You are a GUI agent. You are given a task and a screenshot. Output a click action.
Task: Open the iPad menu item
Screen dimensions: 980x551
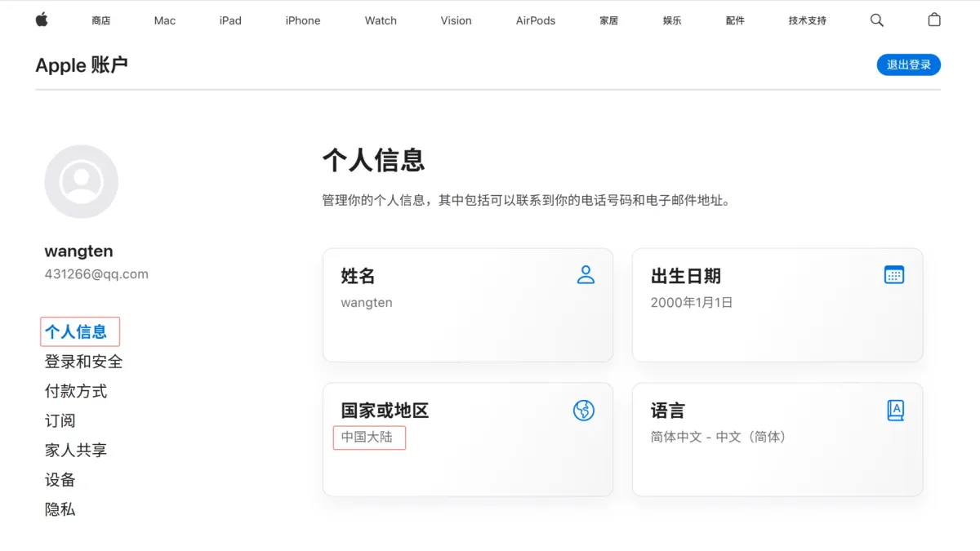pyautogui.click(x=230, y=20)
